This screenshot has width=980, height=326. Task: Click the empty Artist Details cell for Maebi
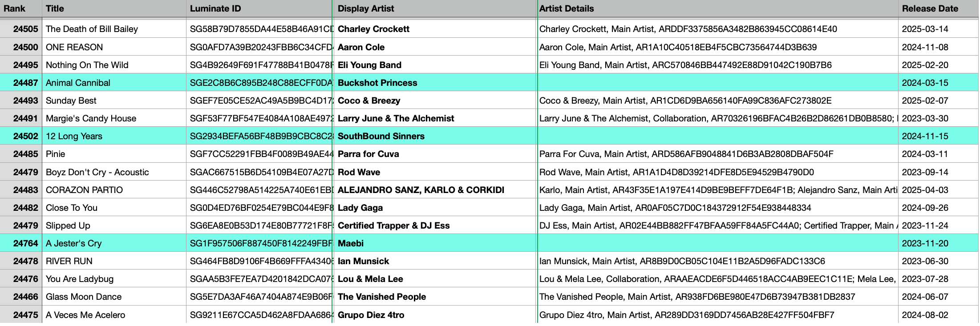coord(717,243)
